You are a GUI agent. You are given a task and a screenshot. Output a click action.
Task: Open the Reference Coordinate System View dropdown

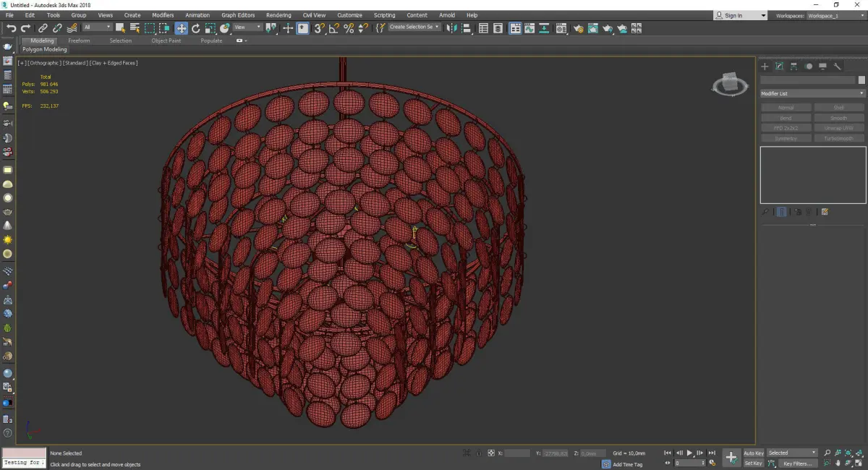(247, 27)
